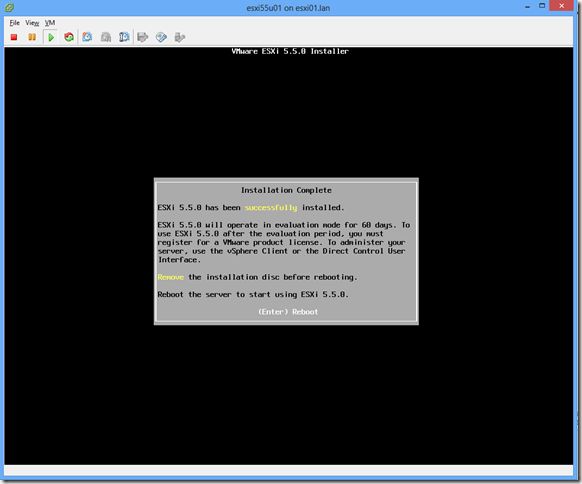The height and width of the screenshot is (484, 582).
Task: Click the USB device connect icon
Action: 180,37
